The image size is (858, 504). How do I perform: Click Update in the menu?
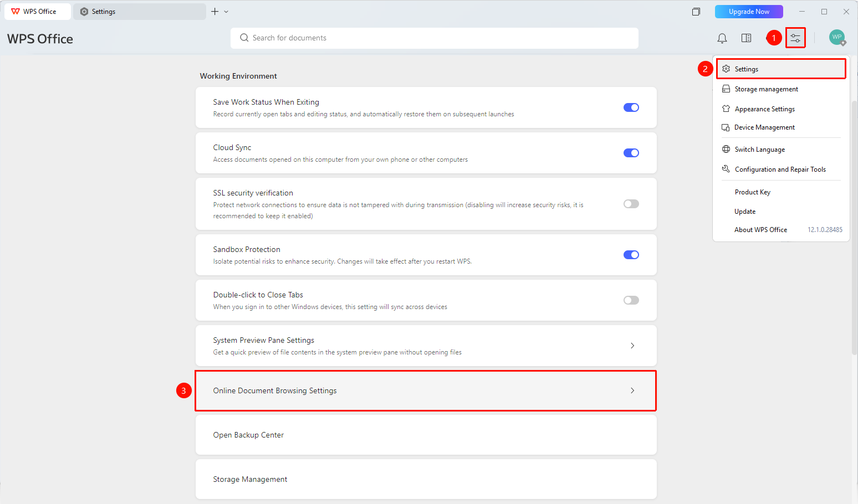[x=781, y=212]
